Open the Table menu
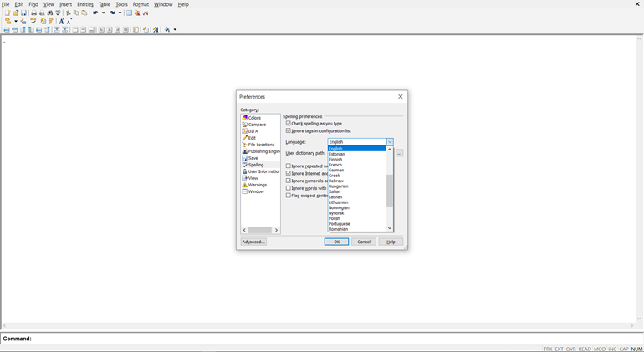This screenshot has width=644, height=352. pyautogui.click(x=105, y=4)
